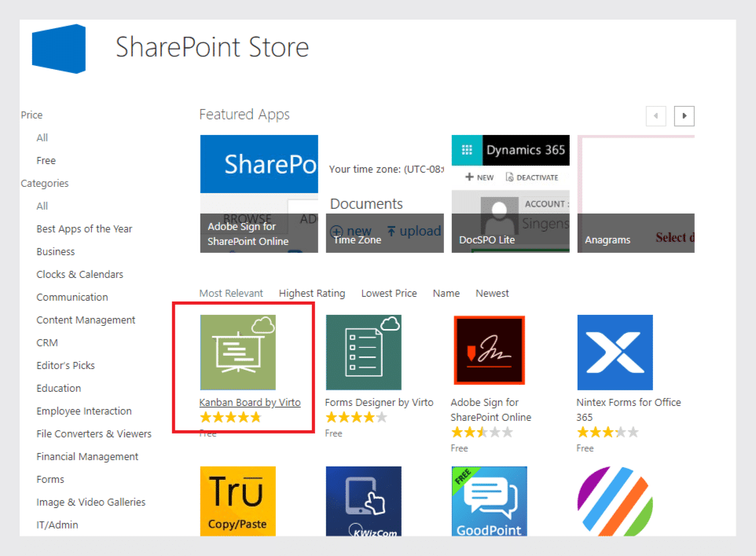The height and width of the screenshot is (556, 756).
Task: Click Forms Designer four-star rating
Action: point(356,417)
